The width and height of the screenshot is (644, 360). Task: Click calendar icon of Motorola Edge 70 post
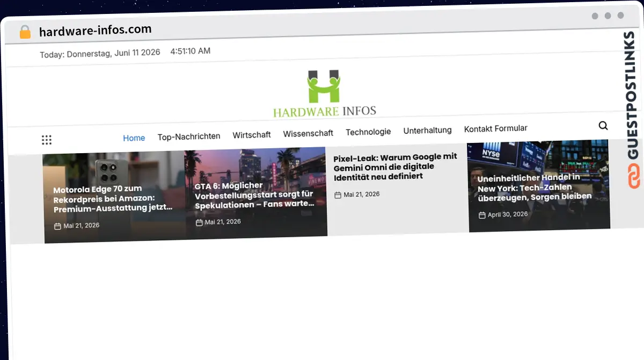click(x=57, y=226)
